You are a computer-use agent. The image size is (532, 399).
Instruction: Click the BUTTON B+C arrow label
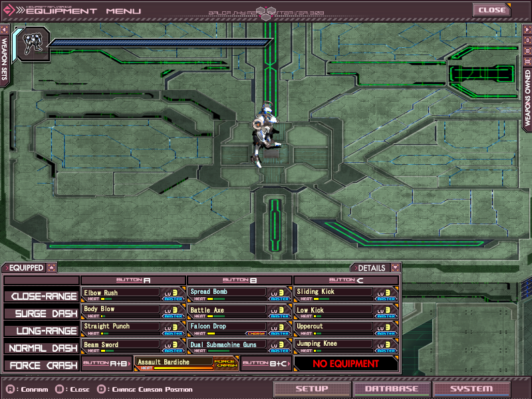266,363
